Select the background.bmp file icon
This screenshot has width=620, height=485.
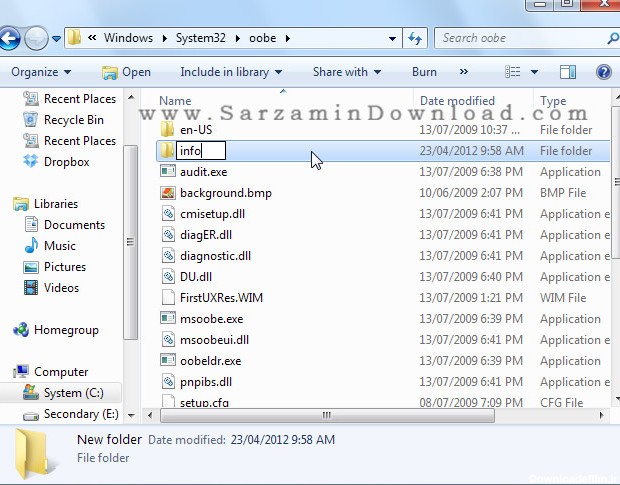168,193
